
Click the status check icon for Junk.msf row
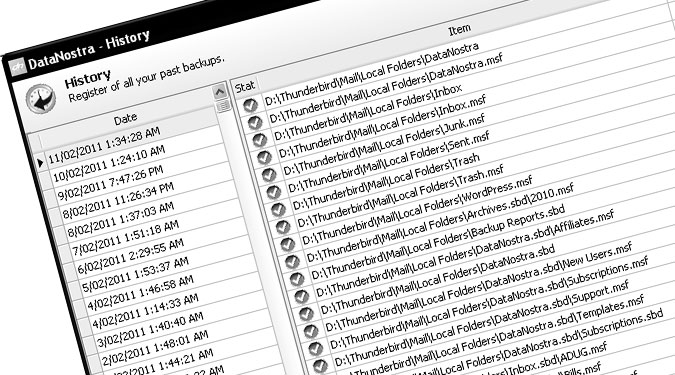[269, 175]
